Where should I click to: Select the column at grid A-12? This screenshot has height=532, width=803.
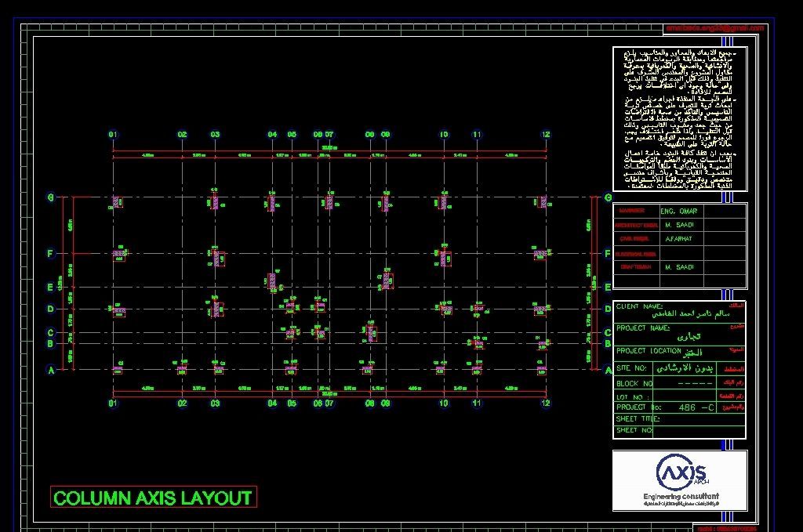point(541,370)
